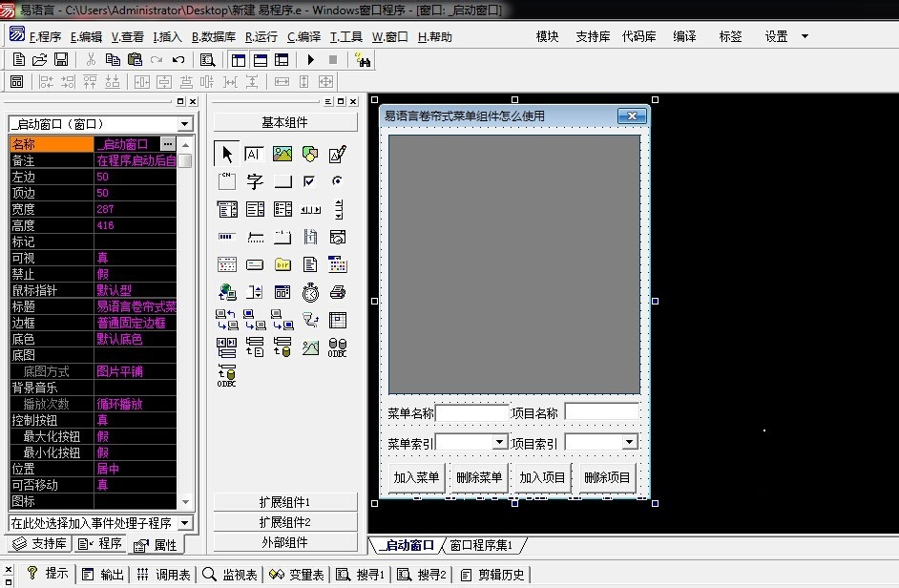899x588 pixels.
Task: Switch to the 支持库 panel tab
Action: tap(39, 543)
